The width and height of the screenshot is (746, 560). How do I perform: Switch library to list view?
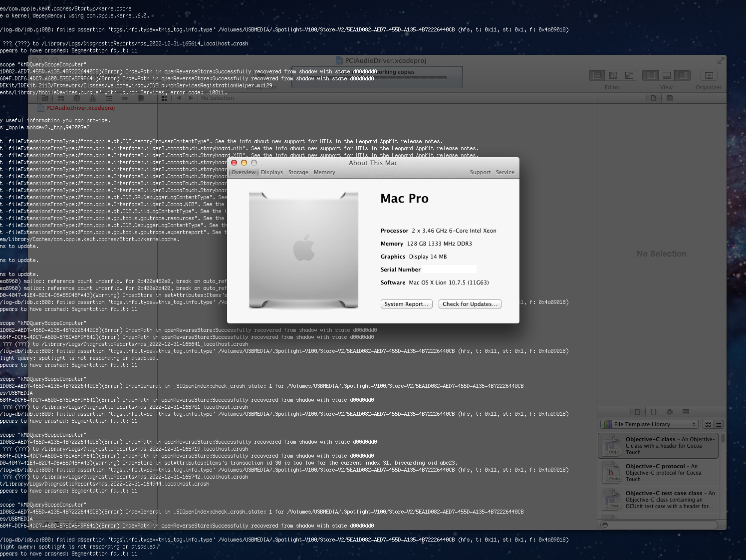click(719, 424)
